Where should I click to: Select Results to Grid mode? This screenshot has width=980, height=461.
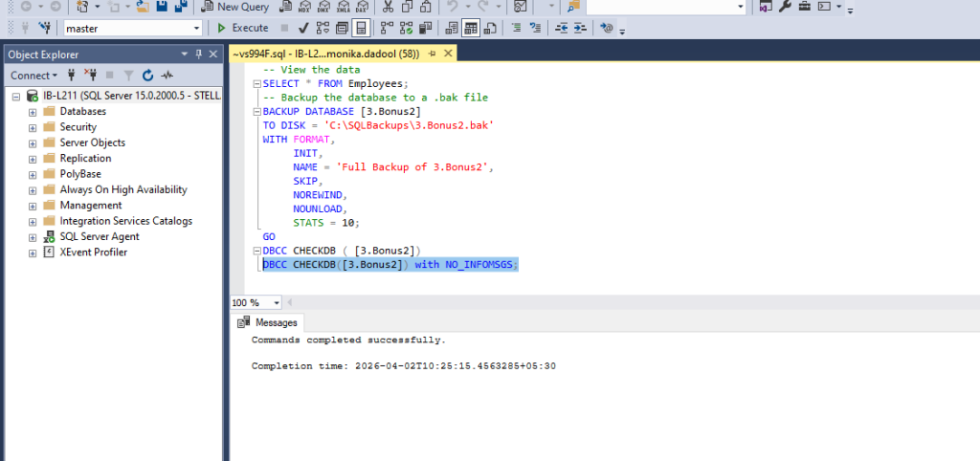[471, 28]
